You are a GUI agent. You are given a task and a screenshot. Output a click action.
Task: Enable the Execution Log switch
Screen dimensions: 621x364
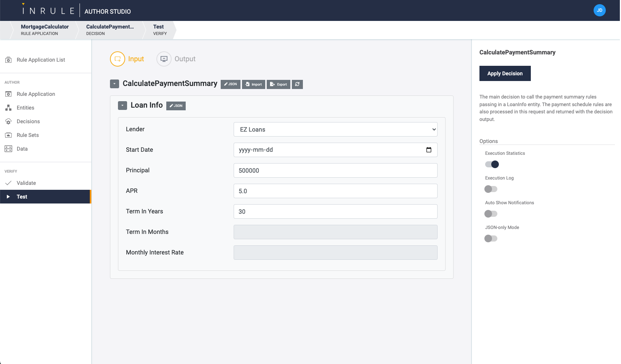click(491, 189)
